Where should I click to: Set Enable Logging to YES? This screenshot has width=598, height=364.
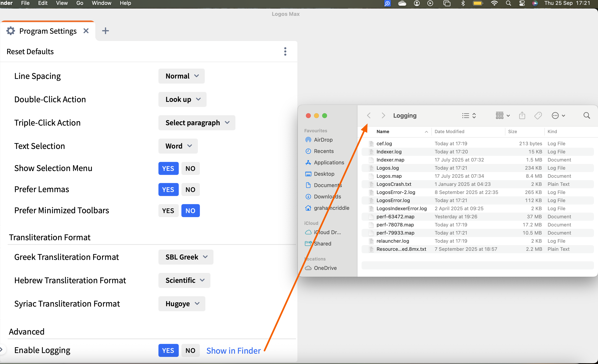[x=168, y=350]
